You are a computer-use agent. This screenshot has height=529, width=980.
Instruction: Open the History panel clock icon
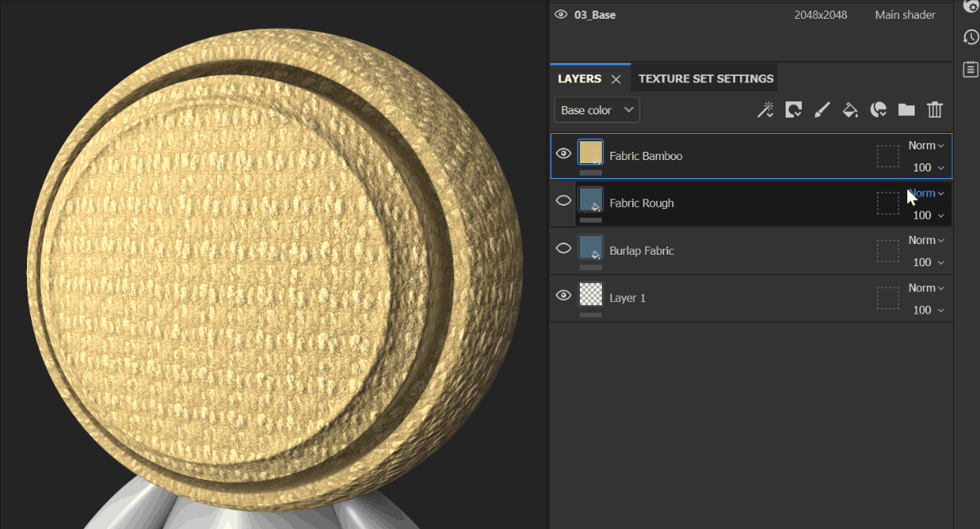(970, 37)
